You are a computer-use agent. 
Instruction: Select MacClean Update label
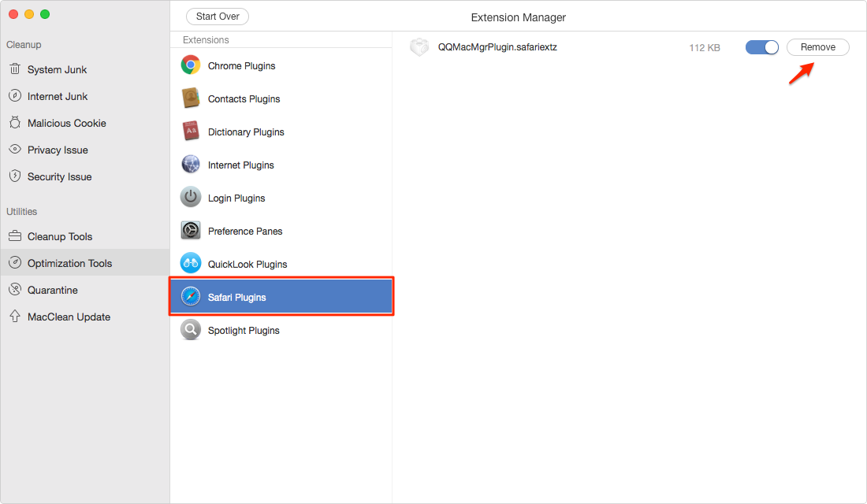point(69,317)
